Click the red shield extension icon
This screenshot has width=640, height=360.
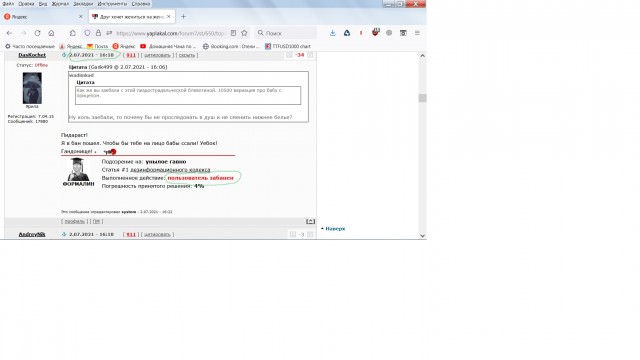coord(375,32)
